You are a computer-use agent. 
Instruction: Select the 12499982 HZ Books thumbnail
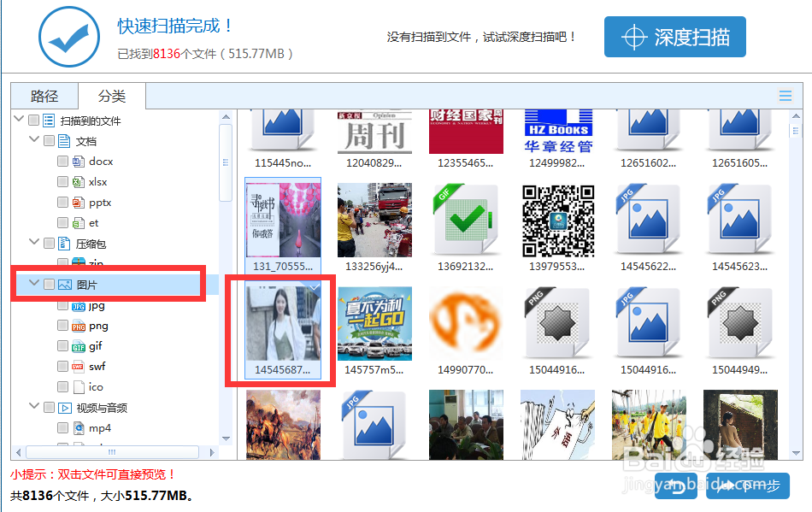pyautogui.click(x=558, y=132)
